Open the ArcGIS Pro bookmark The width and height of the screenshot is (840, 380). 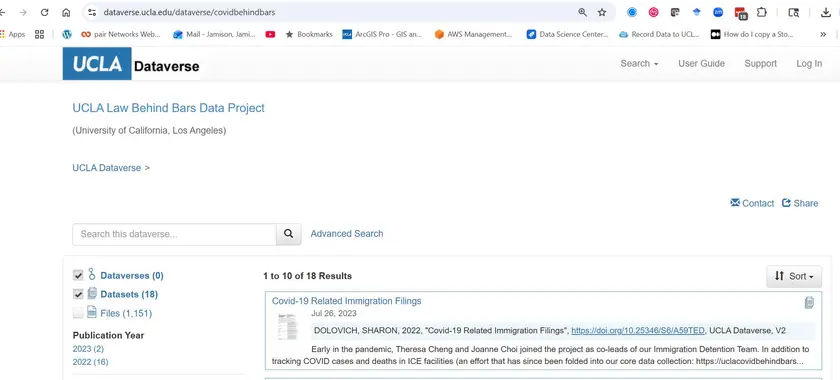click(x=382, y=34)
